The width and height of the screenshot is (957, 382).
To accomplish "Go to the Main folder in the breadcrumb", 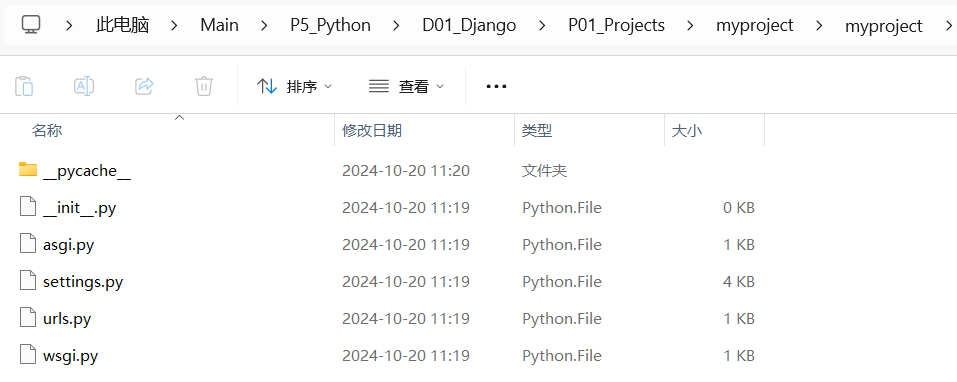I will pyautogui.click(x=220, y=25).
